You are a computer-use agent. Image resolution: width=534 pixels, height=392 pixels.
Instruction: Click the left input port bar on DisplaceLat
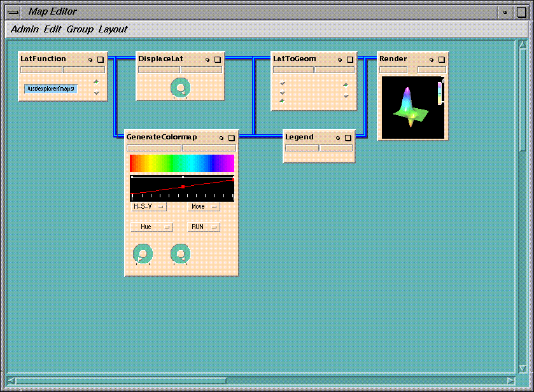click(158, 69)
